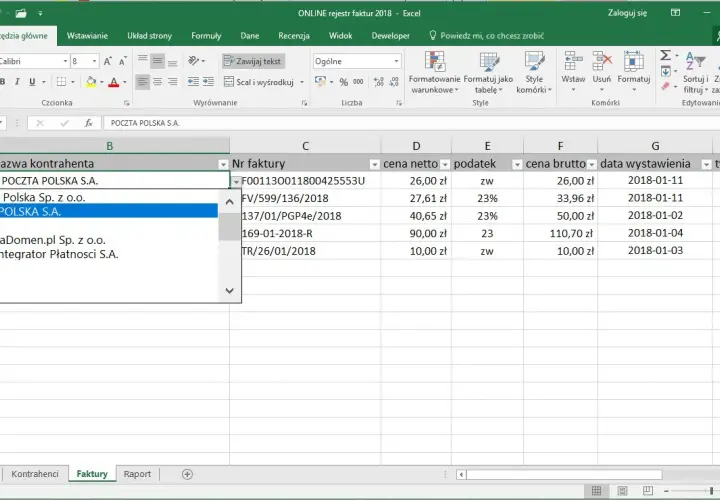Open the cena netto filter dropdown
The width and height of the screenshot is (720, 500).
click(445, 164)
